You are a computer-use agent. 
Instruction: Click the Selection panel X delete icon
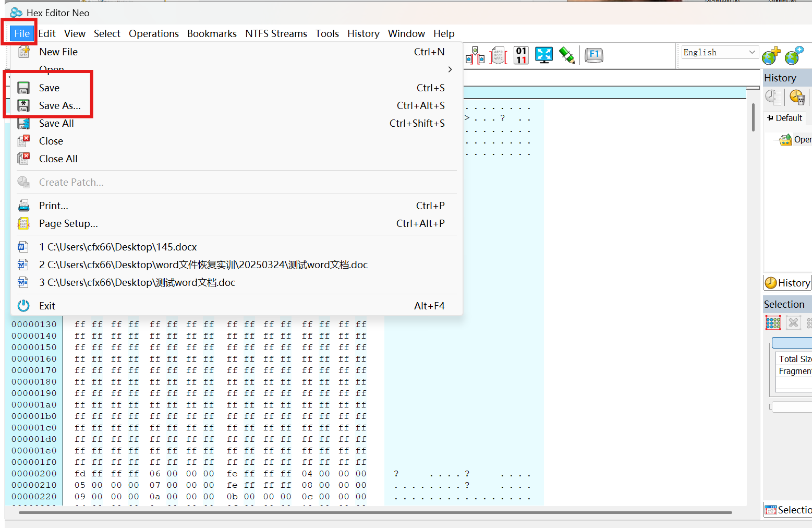click(793, 323)
